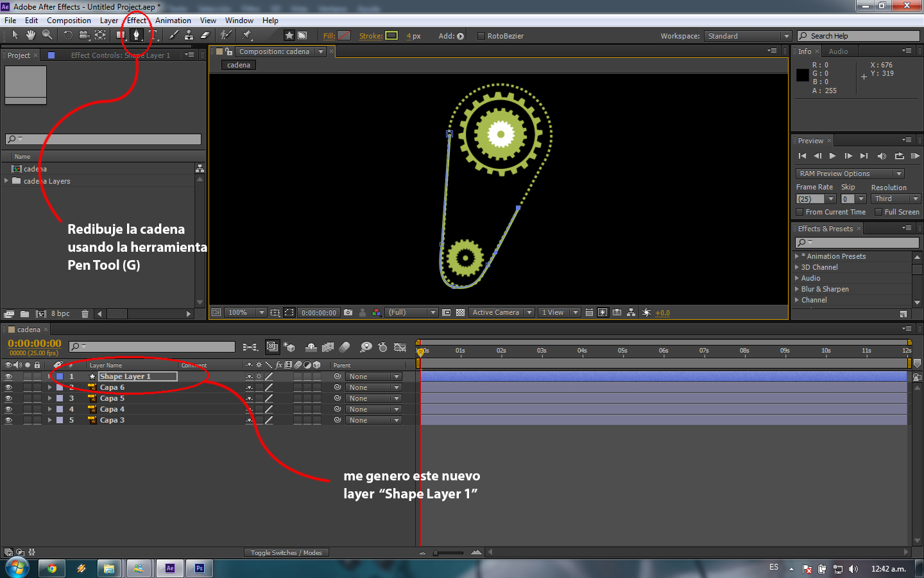
Task: Select the Roto Brush tool
Action: pos(226,35)
